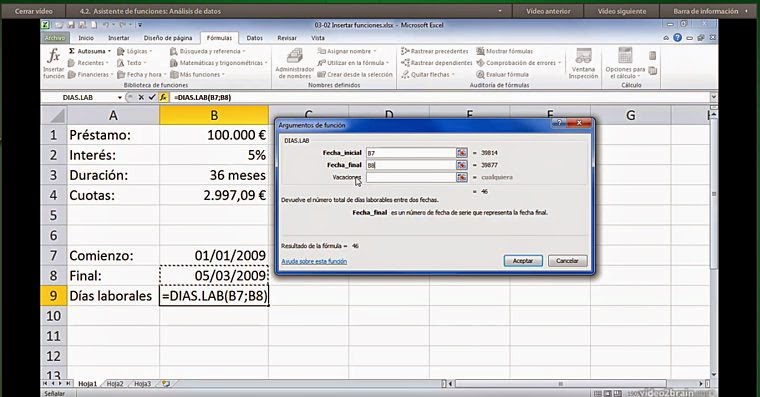
Task: Click the Save icon in quick access
Action: pyautogui.click(x=71, y=25)
